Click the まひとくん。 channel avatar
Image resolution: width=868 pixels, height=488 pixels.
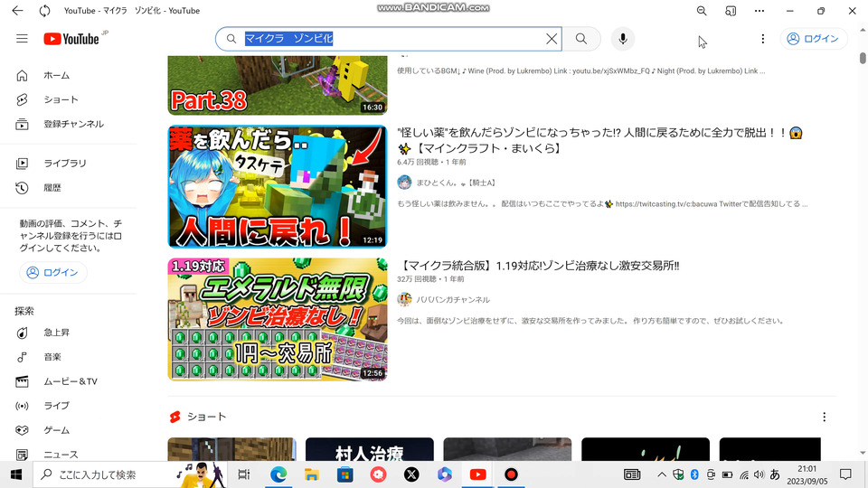point(405,182)
